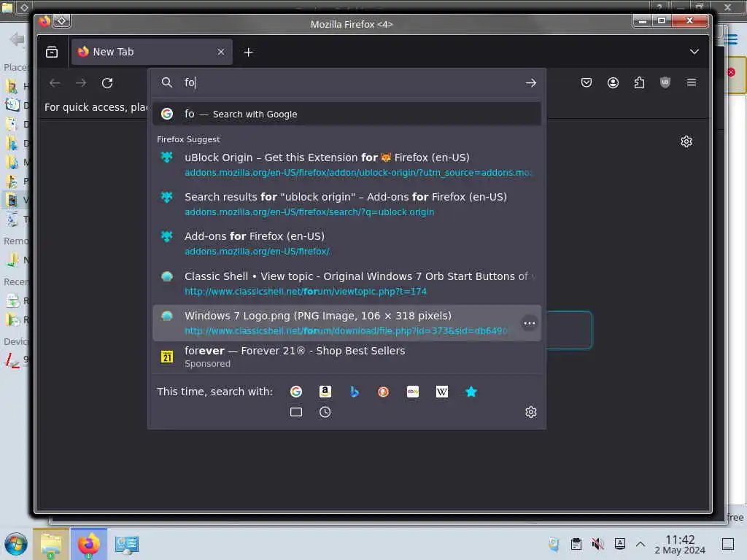Screen dimensions: 747x560
Task: Search this time with Amazon icon
Action: pos(325,392)
